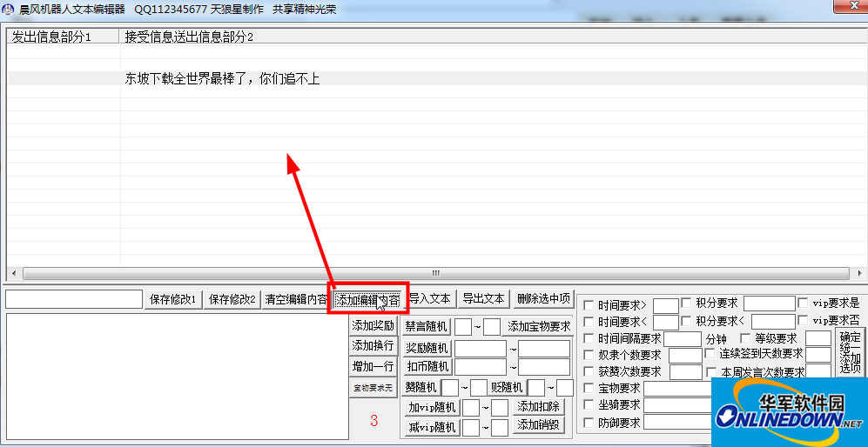Enable 时间要求> checkbox

(589, 305)
